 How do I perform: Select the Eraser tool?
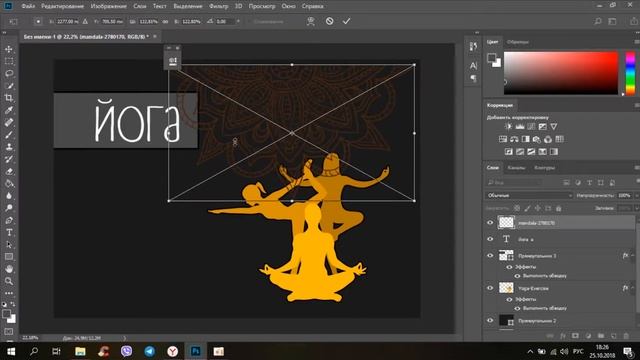(x=9, y=171)
